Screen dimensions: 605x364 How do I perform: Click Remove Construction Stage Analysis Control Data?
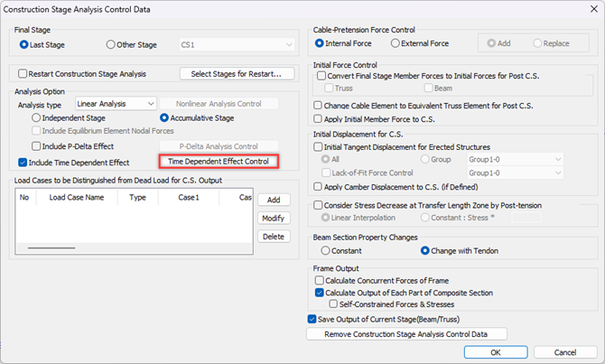point(406,334)
